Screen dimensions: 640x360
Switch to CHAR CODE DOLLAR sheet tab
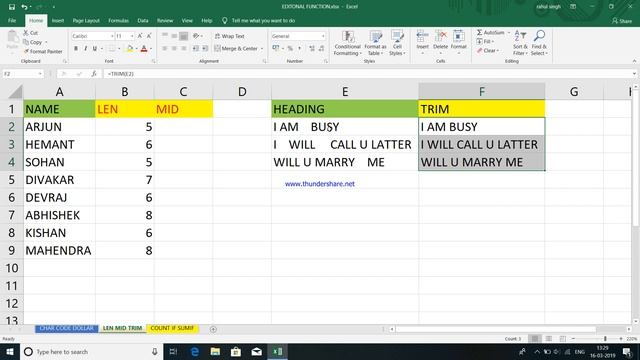67,328
